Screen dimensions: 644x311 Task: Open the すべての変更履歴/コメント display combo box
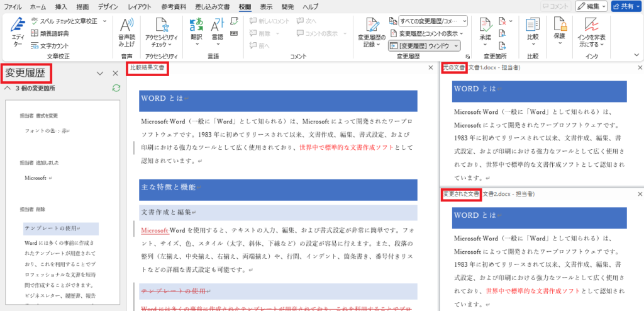[433, 21]
